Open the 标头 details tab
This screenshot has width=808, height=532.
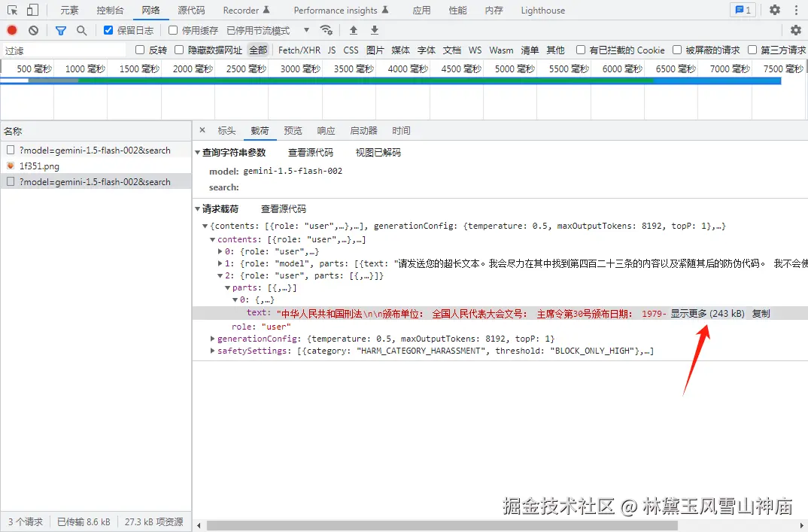pos(226,130)
